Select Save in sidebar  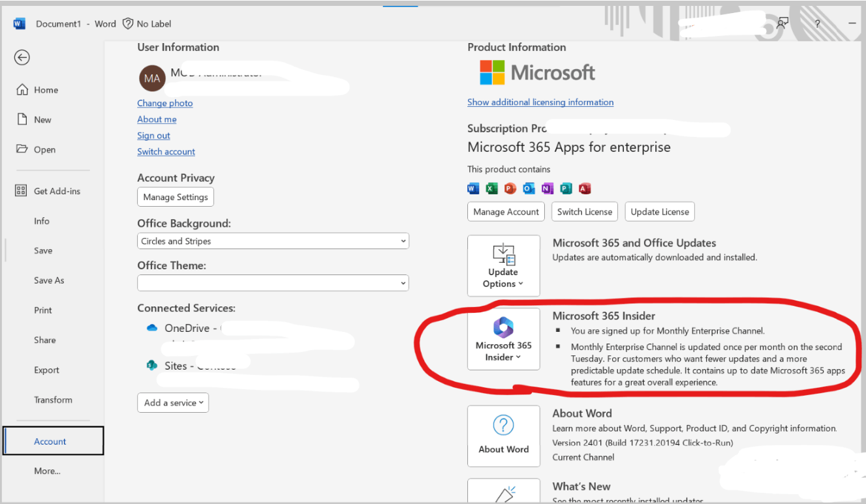[x=43, y=250]
